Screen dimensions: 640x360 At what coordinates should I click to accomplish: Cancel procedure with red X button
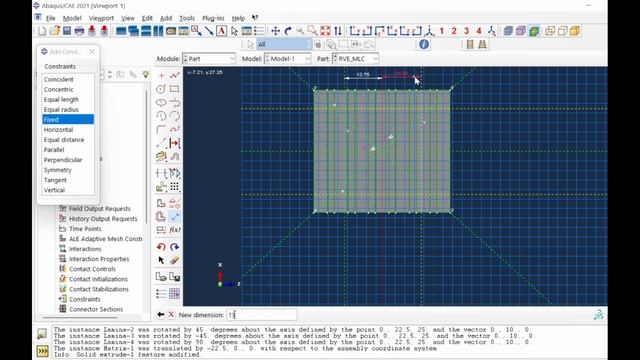[171, 315]
